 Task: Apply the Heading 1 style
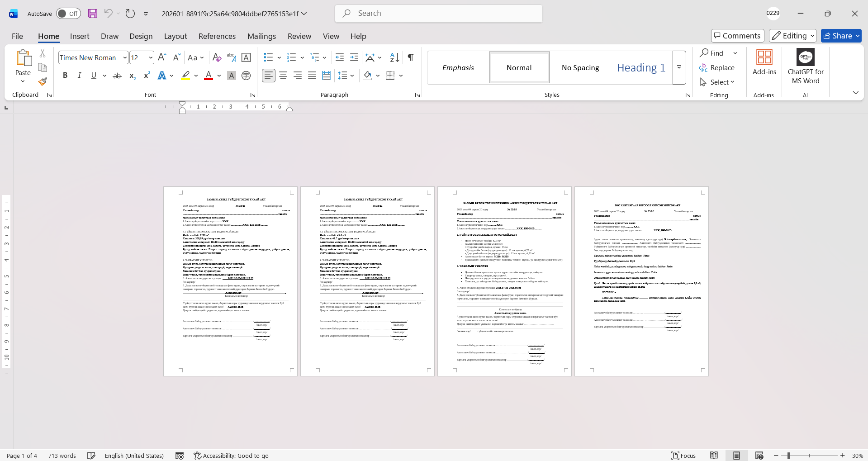pos(640,67)
